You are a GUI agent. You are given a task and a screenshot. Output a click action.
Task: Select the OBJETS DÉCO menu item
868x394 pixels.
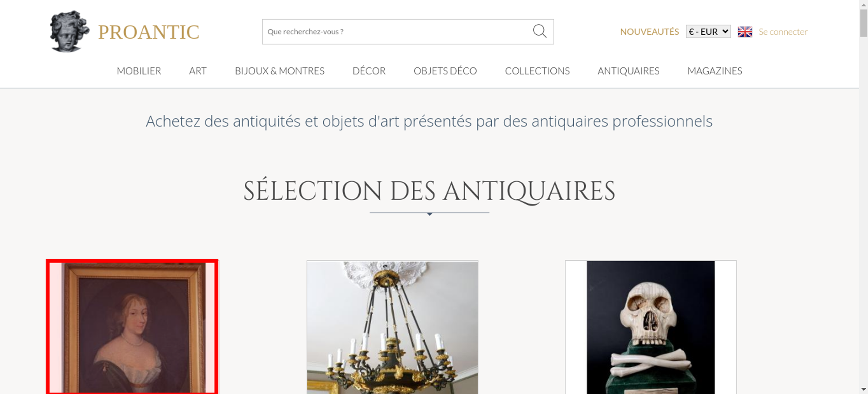[445, 71]
